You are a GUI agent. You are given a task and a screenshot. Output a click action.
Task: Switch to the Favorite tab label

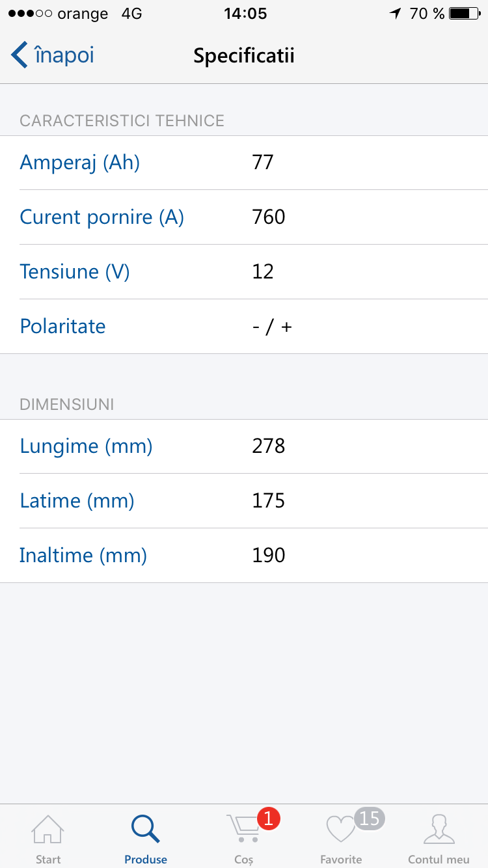341,860
